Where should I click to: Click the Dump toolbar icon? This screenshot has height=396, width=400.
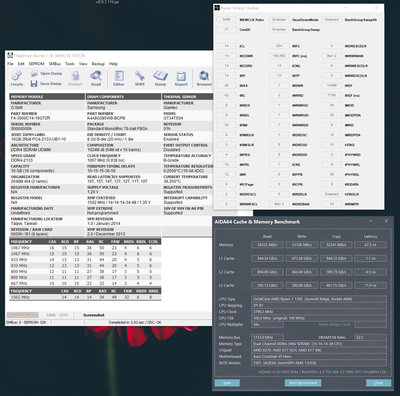(160, 76)
